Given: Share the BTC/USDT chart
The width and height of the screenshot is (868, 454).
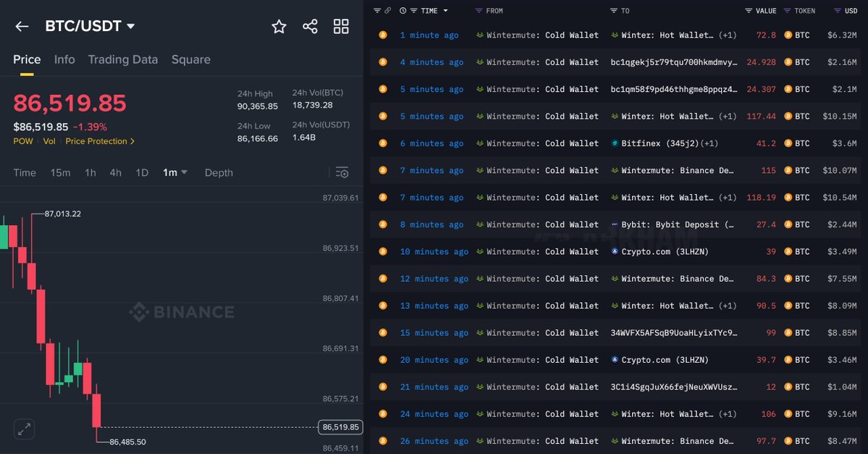Looking at the screenshot, I should 310,27.
